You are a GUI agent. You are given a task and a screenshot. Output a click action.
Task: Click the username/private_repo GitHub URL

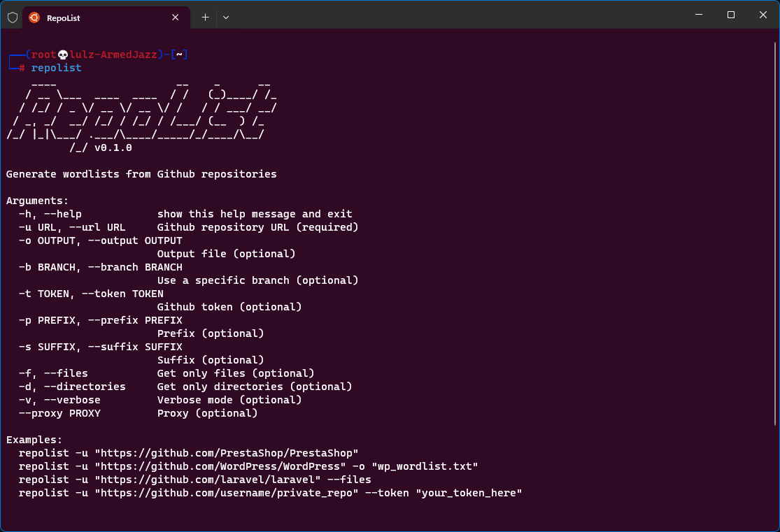(226, 493)
